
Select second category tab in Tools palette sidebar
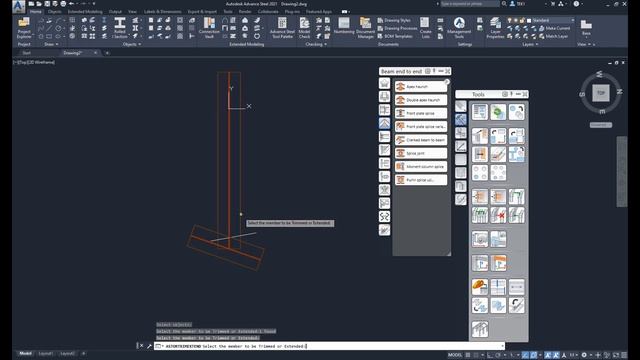click(460, 120)
